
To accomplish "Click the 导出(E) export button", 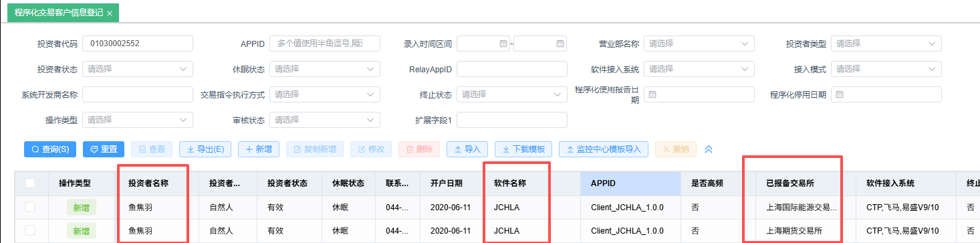I will [205, 149].
